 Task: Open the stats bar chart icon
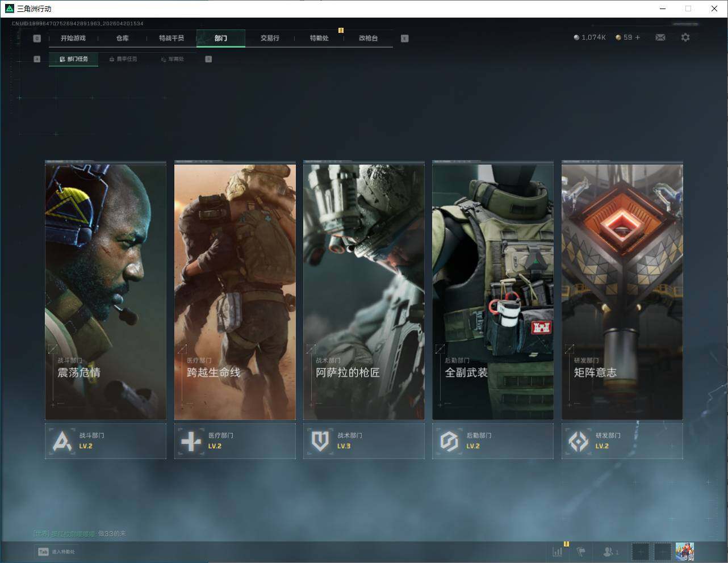(x=558, y=551)
